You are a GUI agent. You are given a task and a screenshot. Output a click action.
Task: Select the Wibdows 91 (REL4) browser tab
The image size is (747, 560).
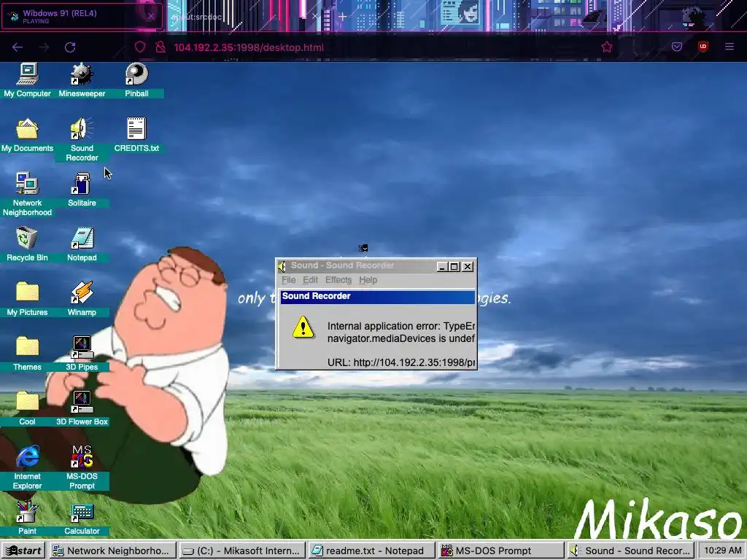coord(82,16)
